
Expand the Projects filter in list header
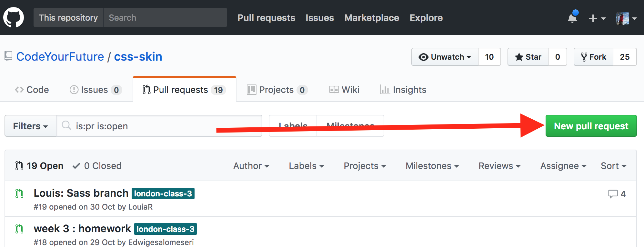click(x=365, y=166)
